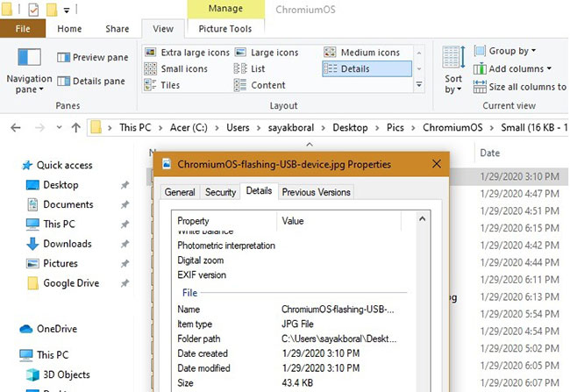The width and height of the screenshot is (570, 392).
Task: Click This PC in address bar
Action: [135, 128]
